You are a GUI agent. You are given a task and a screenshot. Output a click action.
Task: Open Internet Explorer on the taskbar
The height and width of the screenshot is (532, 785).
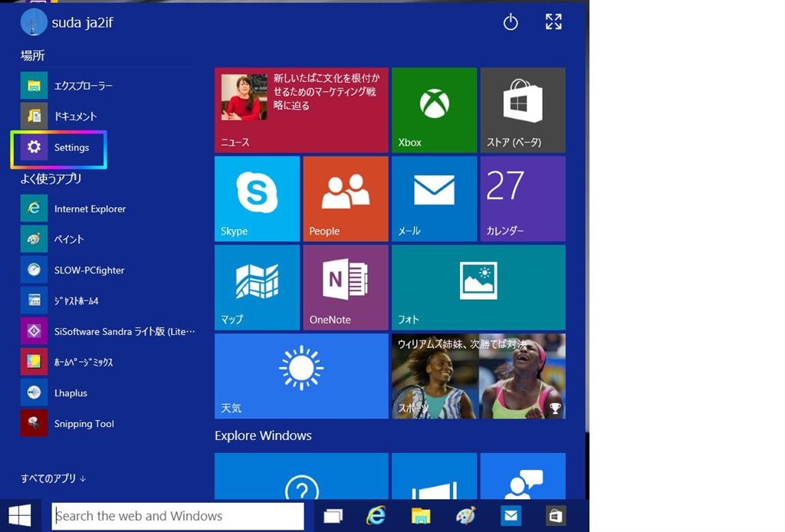(376, 515)
